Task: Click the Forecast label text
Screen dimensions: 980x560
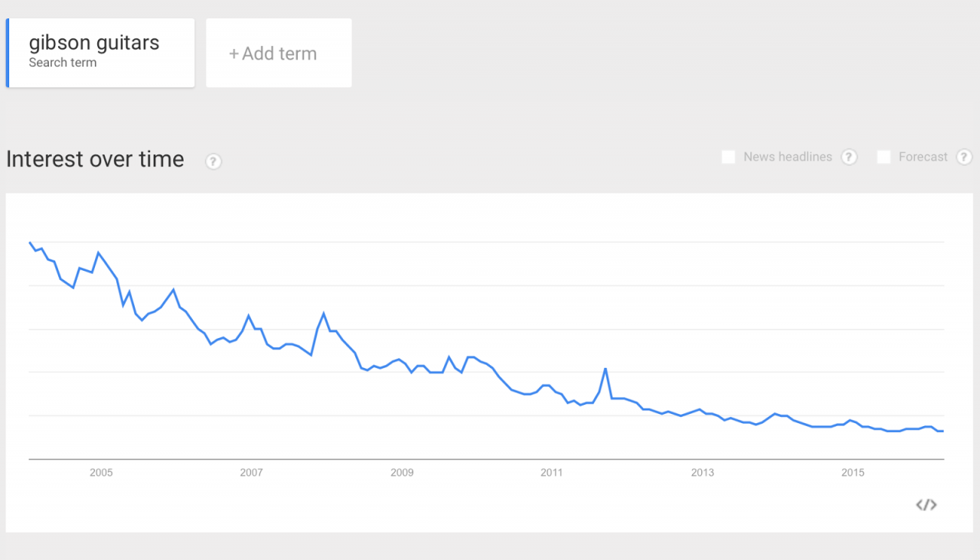Action: click(923, 157)
